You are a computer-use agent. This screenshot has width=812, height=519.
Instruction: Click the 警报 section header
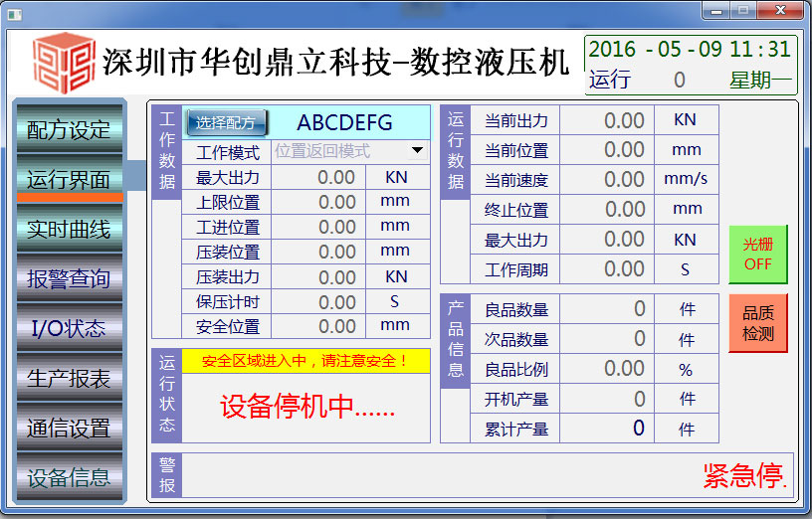click(167, 475)
